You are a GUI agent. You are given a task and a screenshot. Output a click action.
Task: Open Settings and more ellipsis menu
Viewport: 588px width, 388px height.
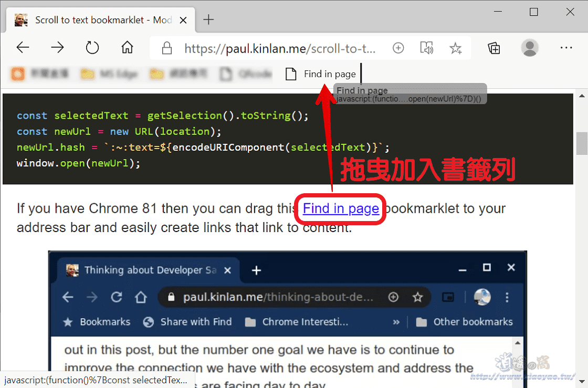(566, 48)
